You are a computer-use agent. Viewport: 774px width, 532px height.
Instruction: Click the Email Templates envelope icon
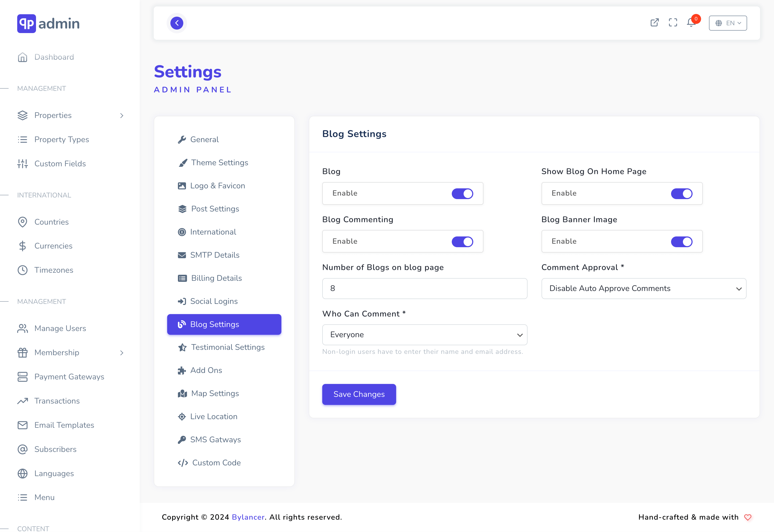tap(22, 425)
